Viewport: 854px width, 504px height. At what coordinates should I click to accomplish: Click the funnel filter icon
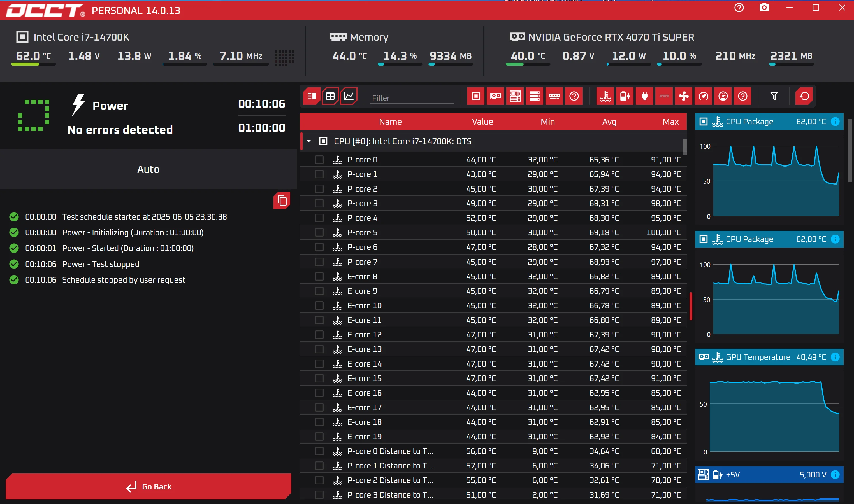coord(774,96)
